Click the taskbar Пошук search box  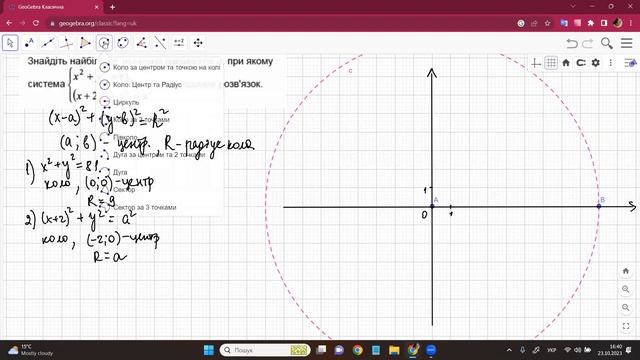click(x=265, y=350)
